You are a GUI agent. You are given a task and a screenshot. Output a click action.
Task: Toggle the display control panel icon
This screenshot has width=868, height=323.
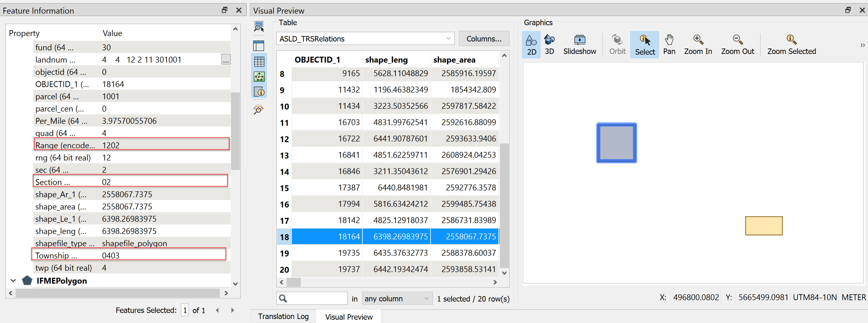259,45
